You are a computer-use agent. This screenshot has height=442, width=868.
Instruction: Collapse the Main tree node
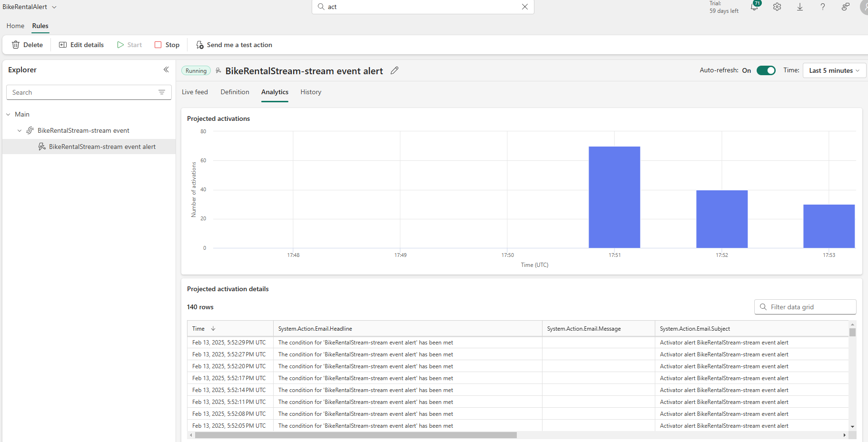click(x=8, y=114)
